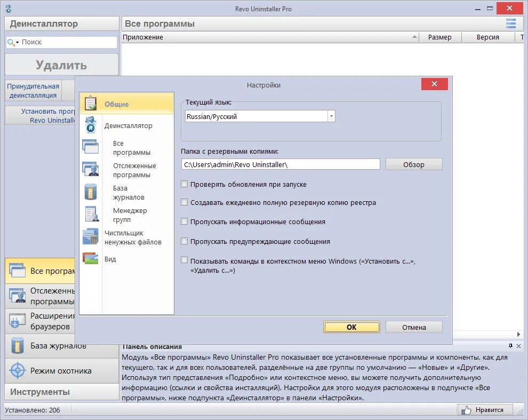Click Установить программы с Revo Uninstaller button
Viewport: 528px width, 420px height.
pyautogui.click(x=41, y=116)
